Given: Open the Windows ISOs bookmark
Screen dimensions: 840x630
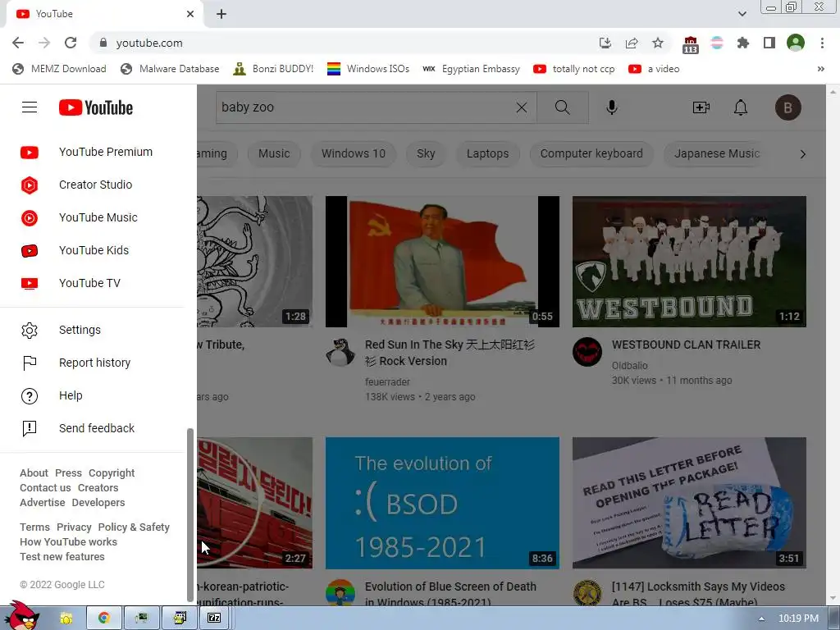Looking at the screenshot, I should [368, 69].
